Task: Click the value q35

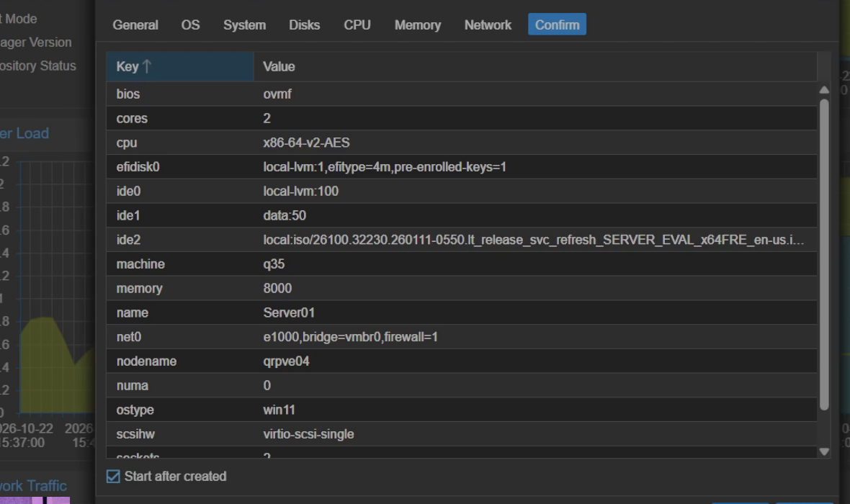Action: click(274, 264)
